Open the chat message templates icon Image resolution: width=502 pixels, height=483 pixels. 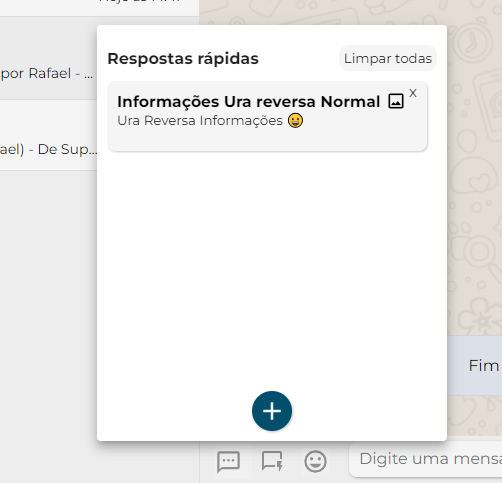pyautogui.click(x=228, y=462)
